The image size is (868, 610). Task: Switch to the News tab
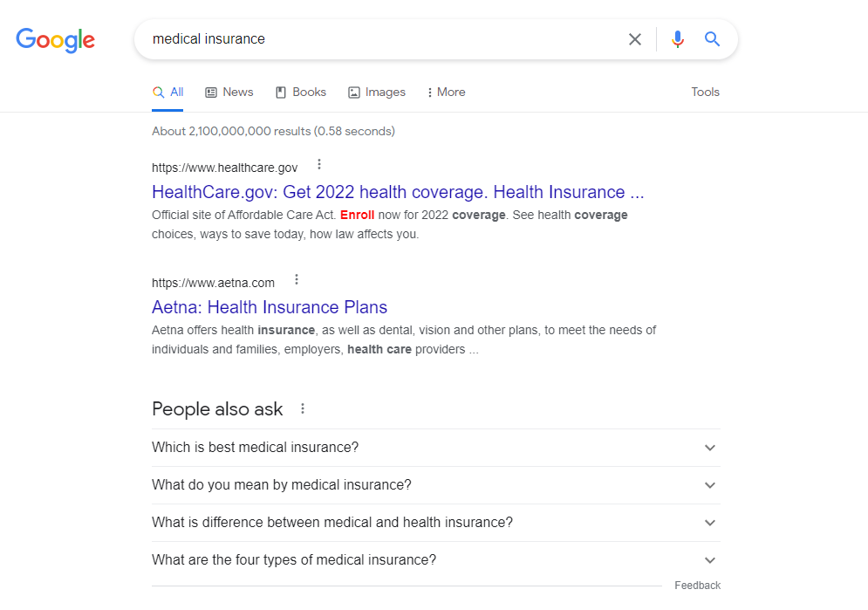229,93
